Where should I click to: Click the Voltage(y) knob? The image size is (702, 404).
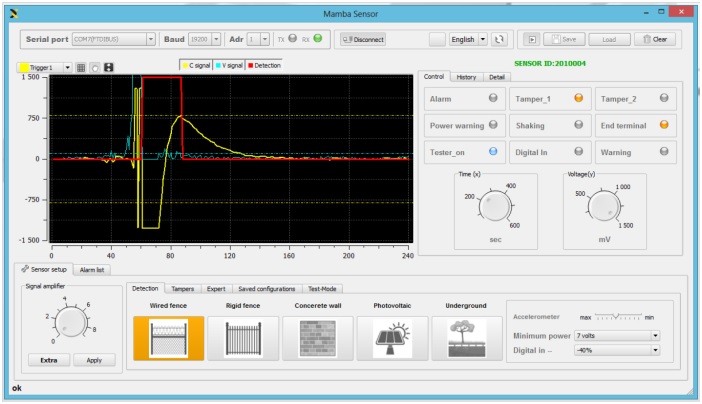(x=604, y=206)
